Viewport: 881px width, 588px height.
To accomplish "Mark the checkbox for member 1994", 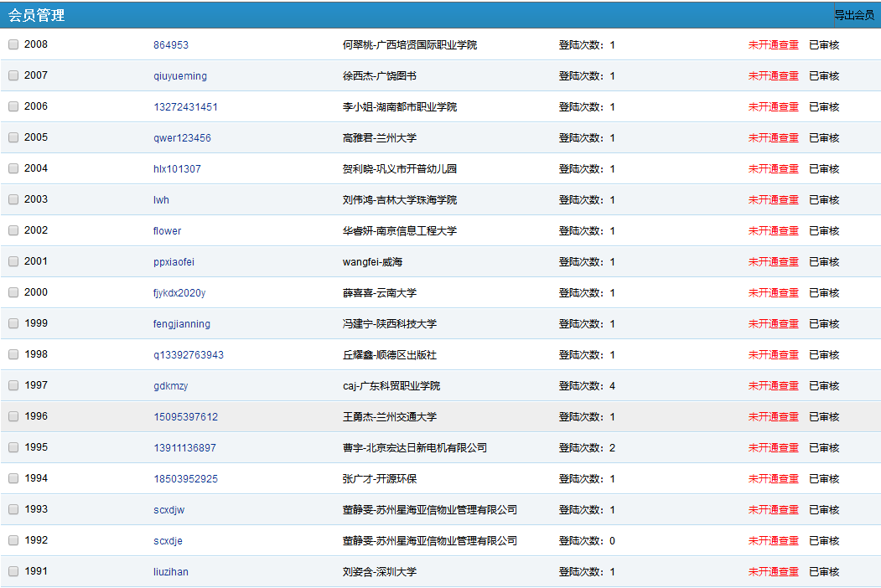I will pyautogui.click(x=13, y=478).
